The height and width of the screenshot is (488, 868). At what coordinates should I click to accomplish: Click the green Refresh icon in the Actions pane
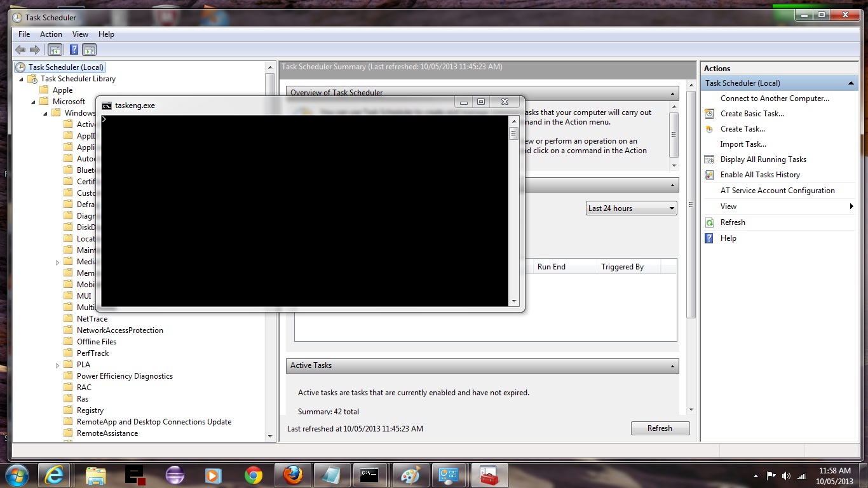[710, 222]
